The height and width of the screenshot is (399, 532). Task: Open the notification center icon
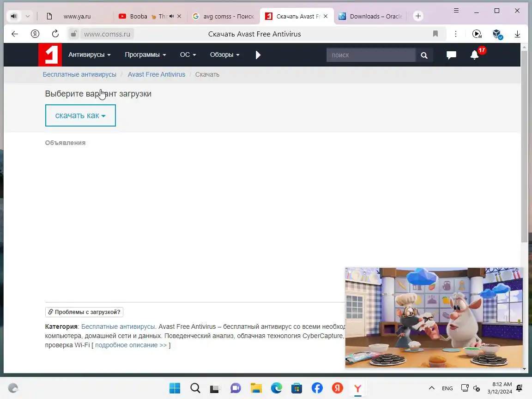[519, 388]
